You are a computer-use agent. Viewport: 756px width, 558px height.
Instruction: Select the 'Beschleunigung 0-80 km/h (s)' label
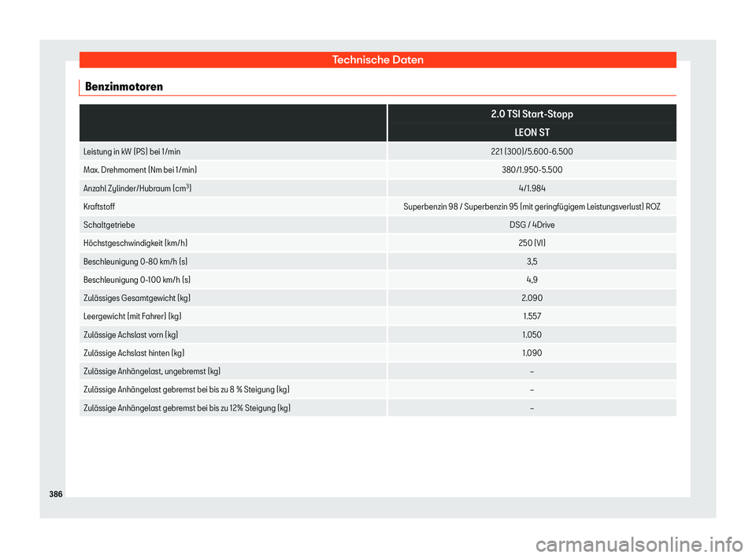[135, 262]
